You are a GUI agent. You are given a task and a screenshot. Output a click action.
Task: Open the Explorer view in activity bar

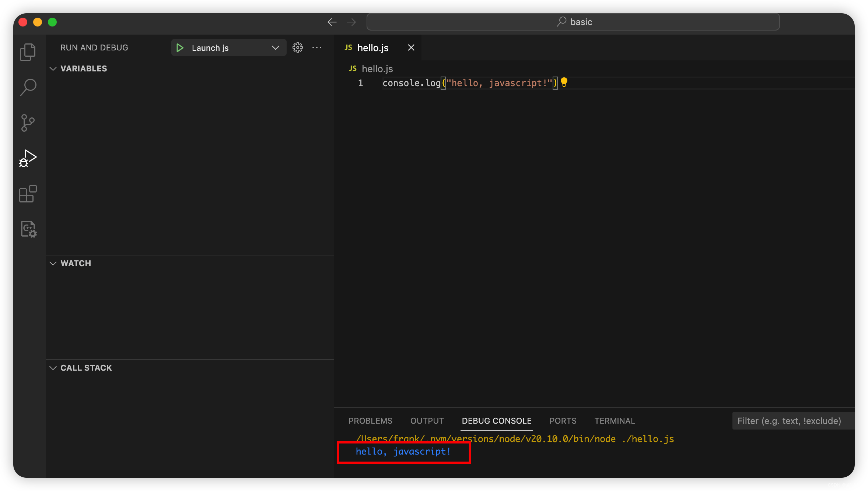click(28, 52)
